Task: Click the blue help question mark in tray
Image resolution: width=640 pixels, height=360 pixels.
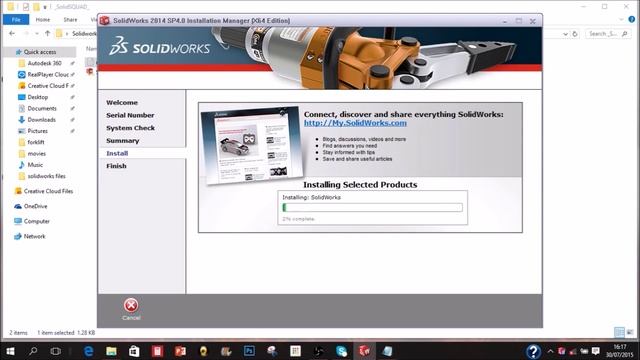Action: (533, 351)
